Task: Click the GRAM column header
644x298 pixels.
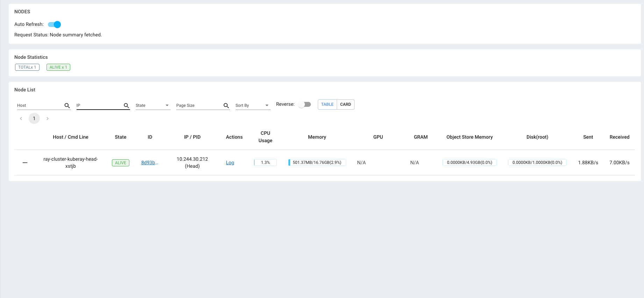Action: click(x=421, y=137)
